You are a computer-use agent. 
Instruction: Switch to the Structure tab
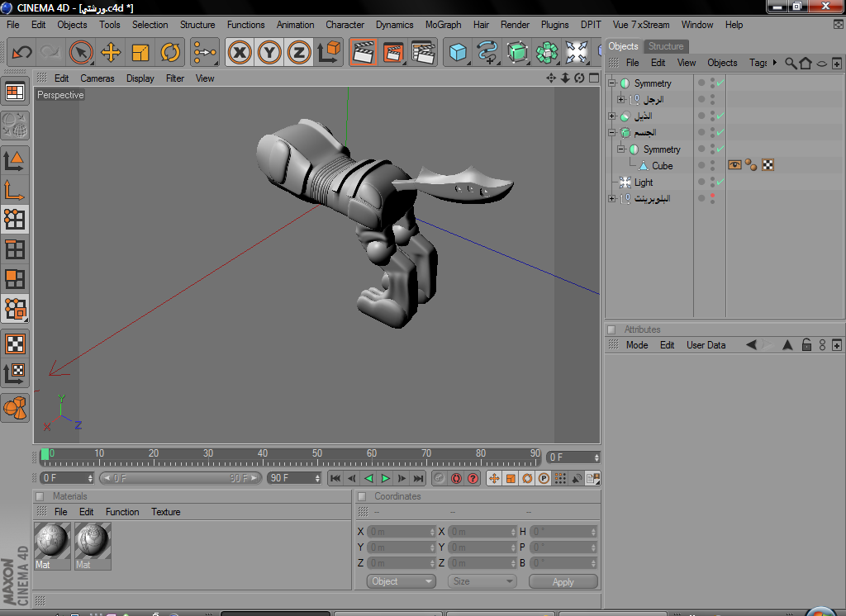click(x=665, y=46)
